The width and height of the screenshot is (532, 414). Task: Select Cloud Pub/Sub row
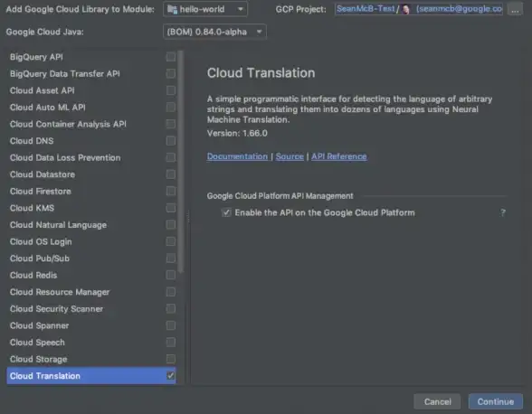tap(91, 258)
